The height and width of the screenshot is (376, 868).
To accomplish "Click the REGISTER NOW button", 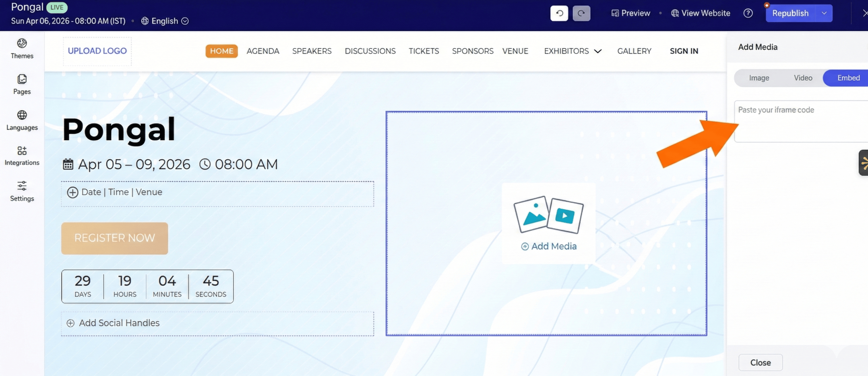I will (114, 238).
